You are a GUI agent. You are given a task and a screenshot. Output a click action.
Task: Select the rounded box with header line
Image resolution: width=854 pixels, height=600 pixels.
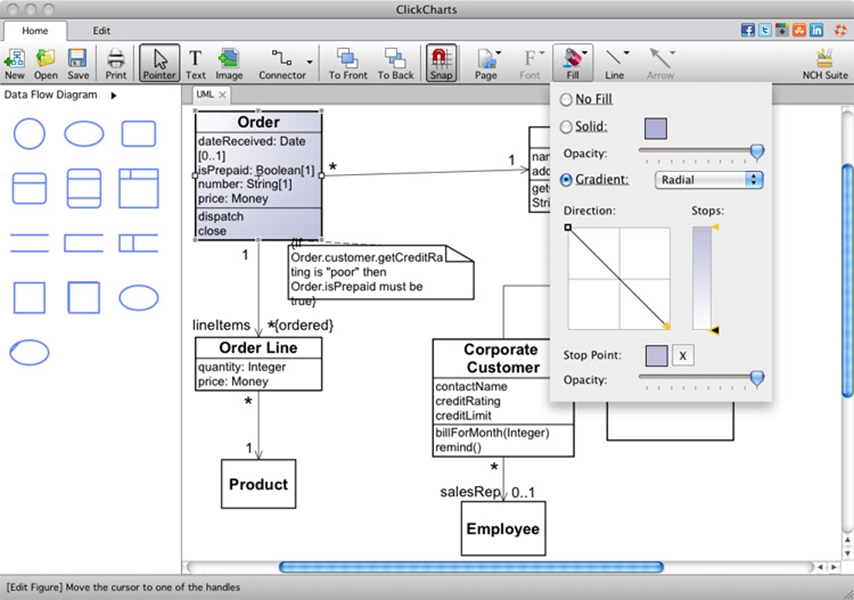tap(29, 188)
